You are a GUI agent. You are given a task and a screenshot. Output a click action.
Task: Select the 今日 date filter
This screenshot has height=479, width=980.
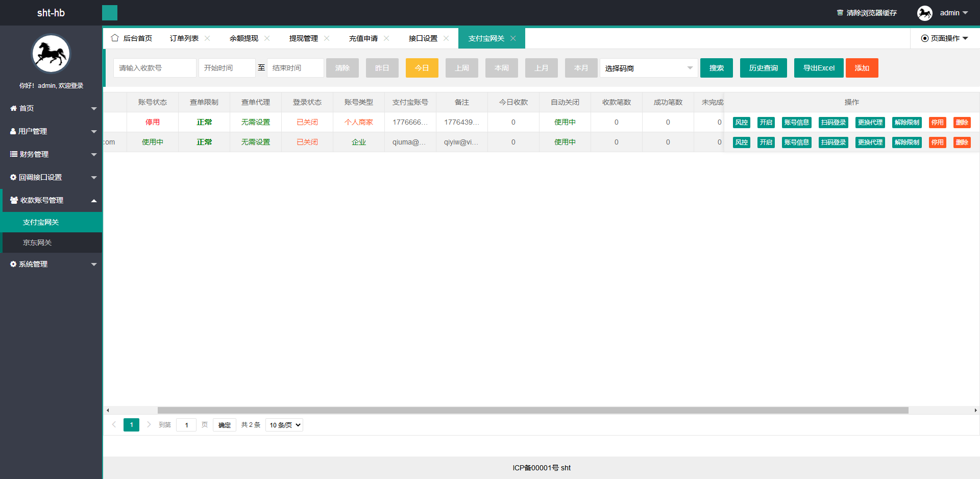pyautogui.click(x=422, y=68)
